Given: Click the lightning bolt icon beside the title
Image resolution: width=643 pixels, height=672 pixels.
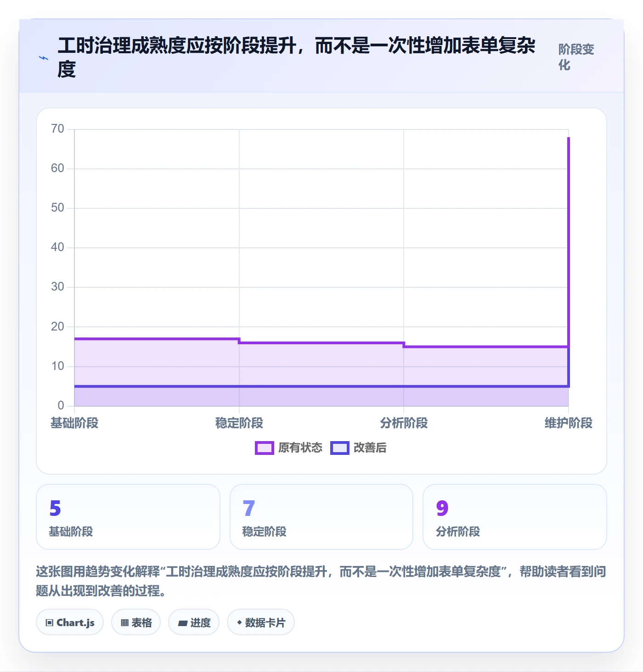Looking at the screenshot, I should 44,58.
